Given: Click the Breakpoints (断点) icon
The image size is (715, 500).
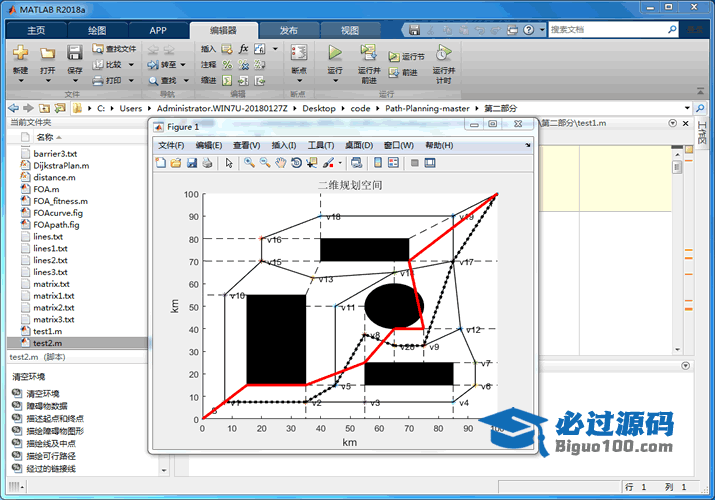Looking at the screenshot, I should 299,53.
